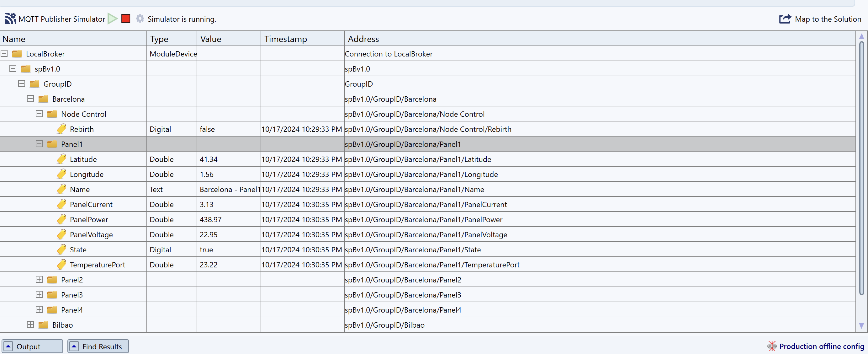Screen dimensions: 868x354
Task: Click the PanelCurrent tag icon
Action: 61,204
